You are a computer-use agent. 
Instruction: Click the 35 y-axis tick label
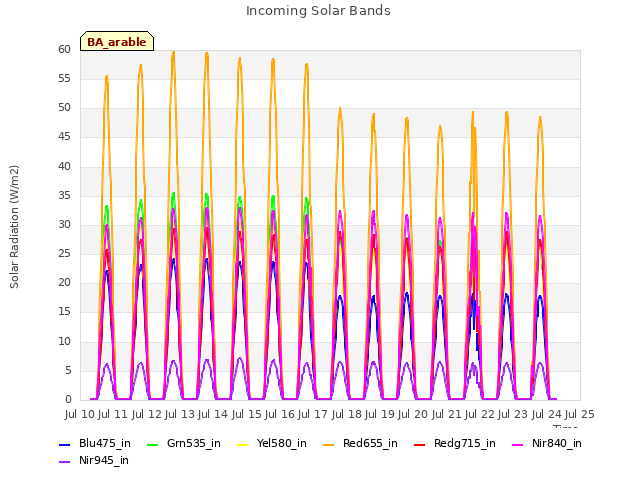point(64,196)
